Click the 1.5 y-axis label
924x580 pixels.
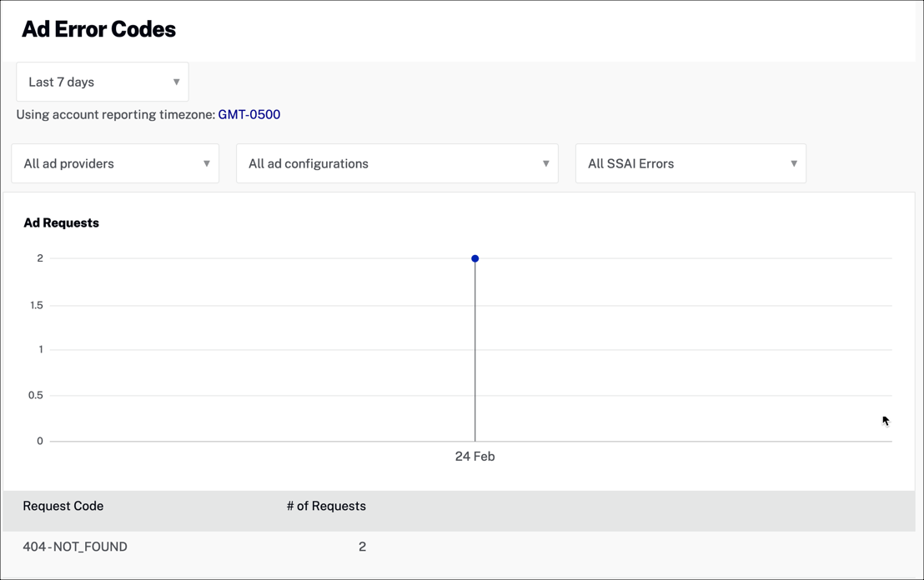(x=36, y=305)
